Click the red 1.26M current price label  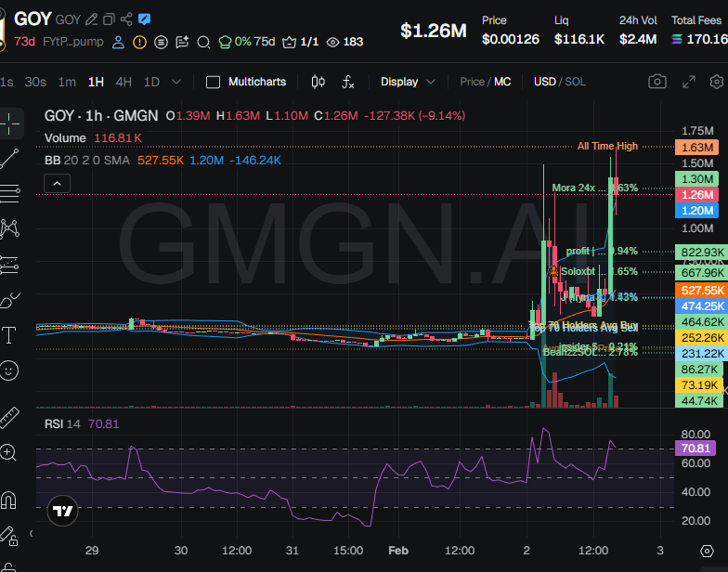(x=696, y=195)
